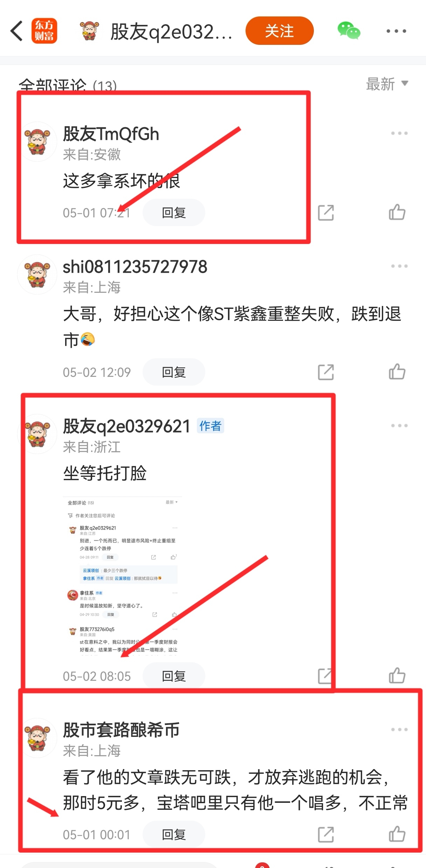426x868 pixels.
Task: Follow the author with 关注 button
Action: tap(280, 31)
